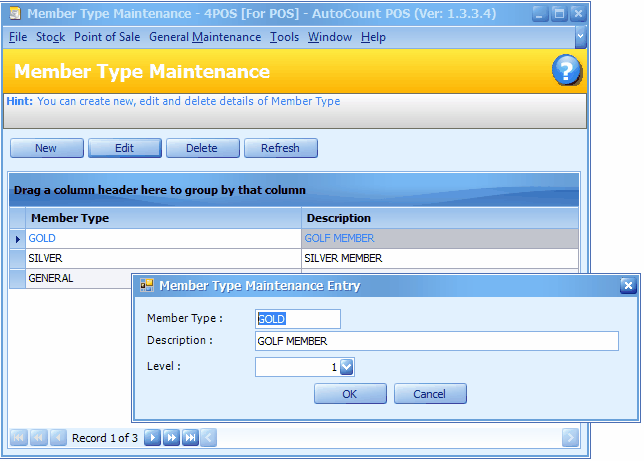The height and width of the screenshot is (461, 644).
Task: Open the Window menu
Action: tap(330, 37)
